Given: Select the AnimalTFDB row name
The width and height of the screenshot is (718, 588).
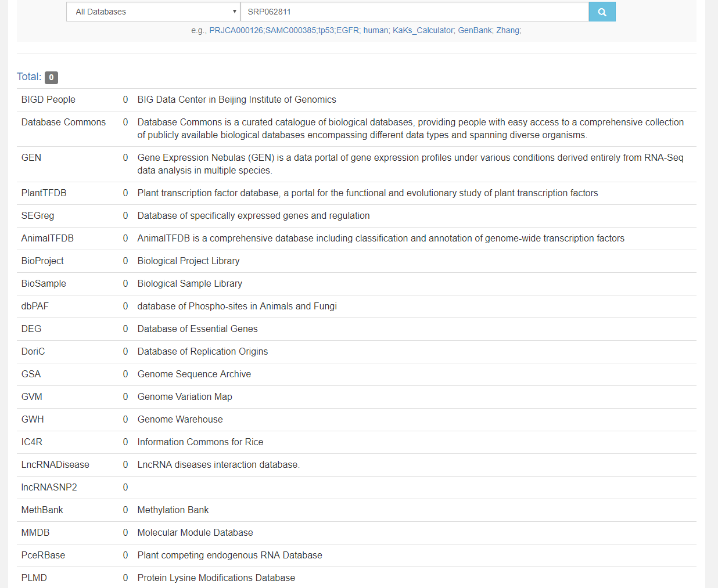Looking at the screenshot, I should click(48, 239).
